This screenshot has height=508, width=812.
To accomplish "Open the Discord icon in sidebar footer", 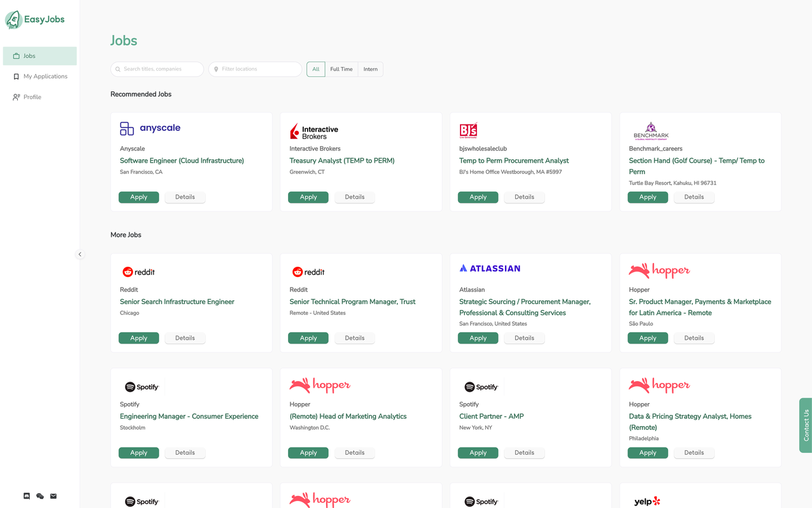I will 27,496.
